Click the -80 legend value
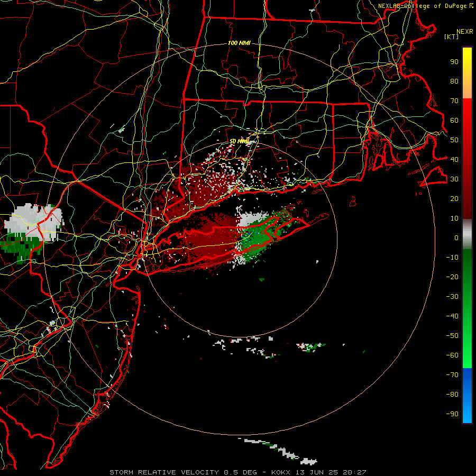The height and width of the screenshot is (476, 476). click(x=452, y=395)
